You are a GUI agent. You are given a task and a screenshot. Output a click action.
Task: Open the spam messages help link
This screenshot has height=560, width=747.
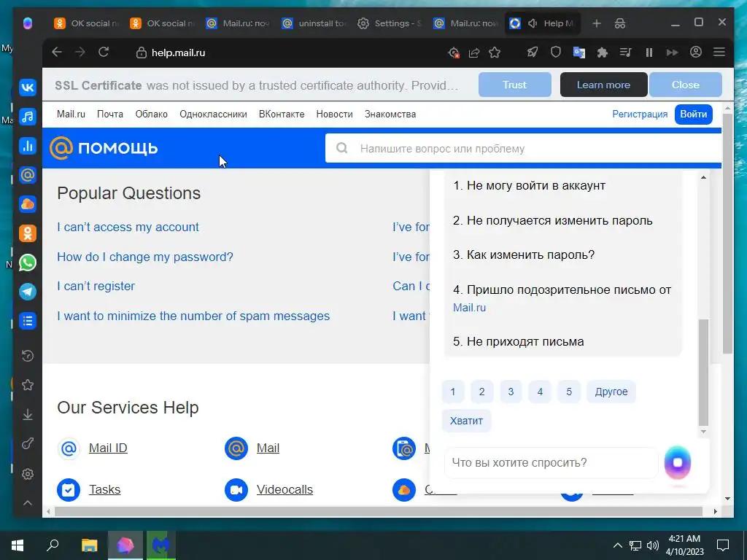point(193,316)
